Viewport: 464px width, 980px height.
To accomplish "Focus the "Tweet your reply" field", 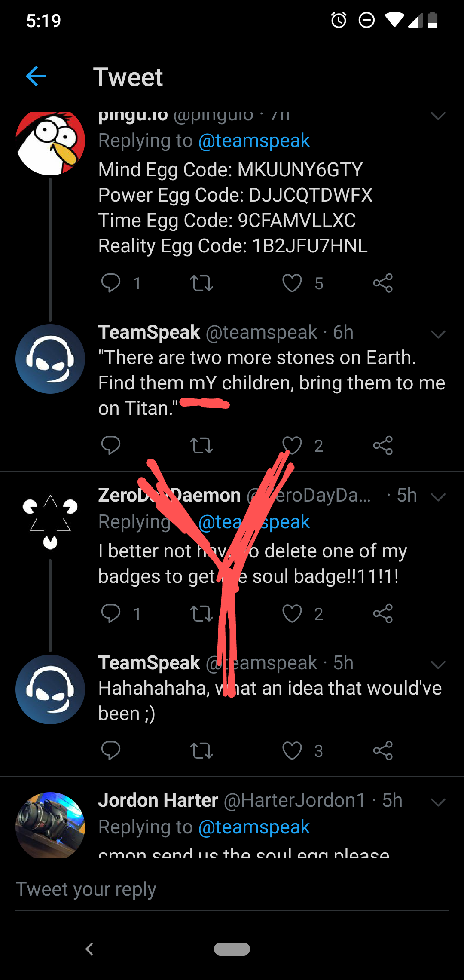I will (x=232, y=889).
